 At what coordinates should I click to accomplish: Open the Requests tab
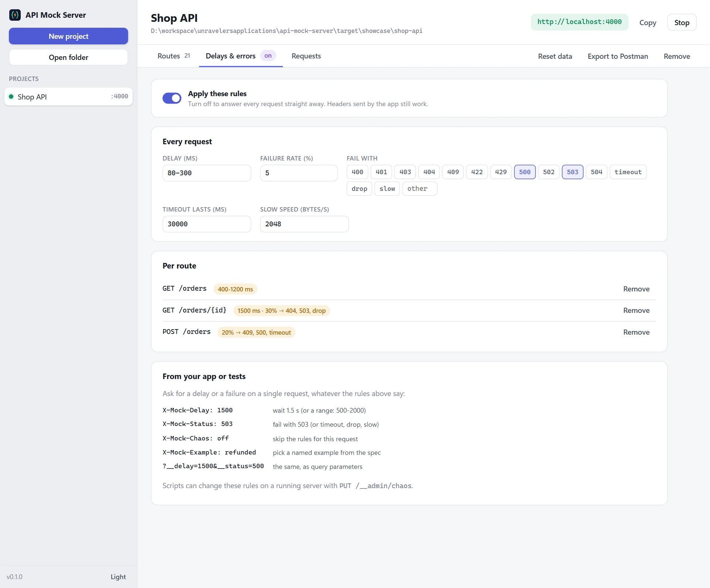pos(306,56)
